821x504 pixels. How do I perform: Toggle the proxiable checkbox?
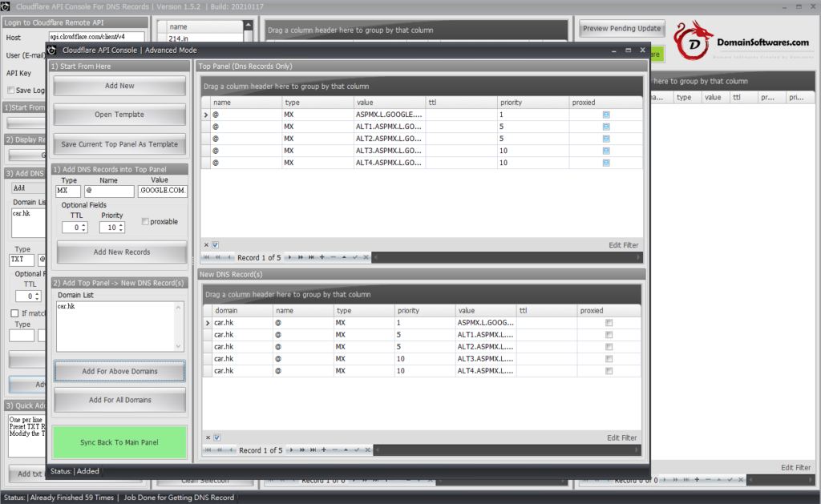(x=145, y=221)
